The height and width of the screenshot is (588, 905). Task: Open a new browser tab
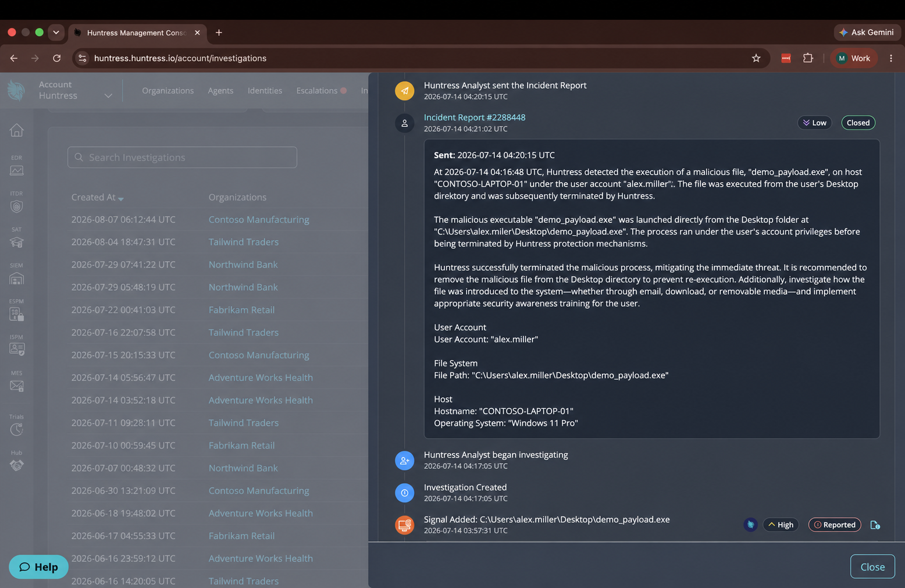pyautogui.click(x=219, y=33)
